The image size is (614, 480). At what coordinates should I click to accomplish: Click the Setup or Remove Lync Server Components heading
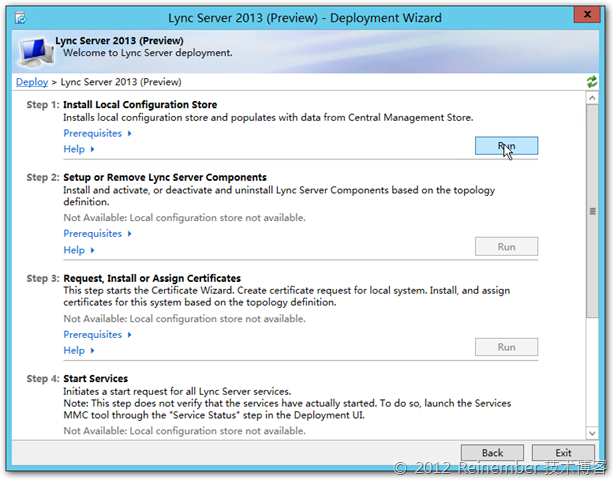165,177
